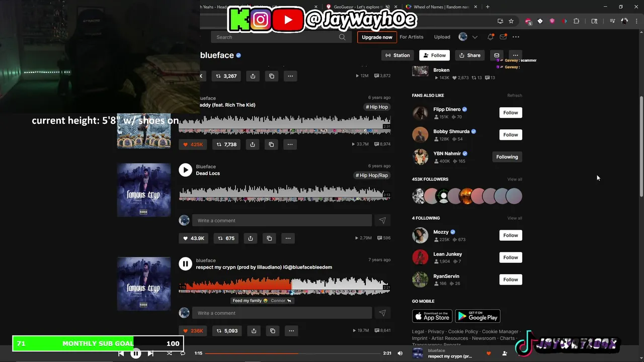Refresh the Fans Also Like list
Image resolution: width=644 pixels, height=362 pixels.
pyautogui.click(x=514, y=96)
